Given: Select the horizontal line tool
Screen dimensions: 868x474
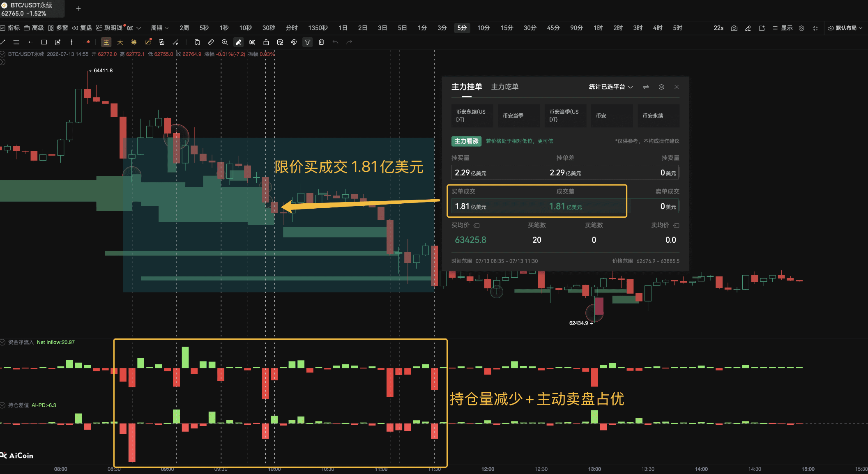Looking at the screenshot, I should [x=30, y=42].
